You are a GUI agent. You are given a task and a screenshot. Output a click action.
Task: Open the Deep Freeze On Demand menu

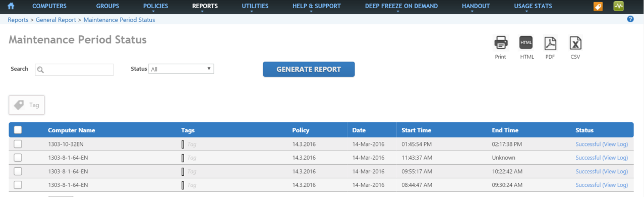coord(401,6)
